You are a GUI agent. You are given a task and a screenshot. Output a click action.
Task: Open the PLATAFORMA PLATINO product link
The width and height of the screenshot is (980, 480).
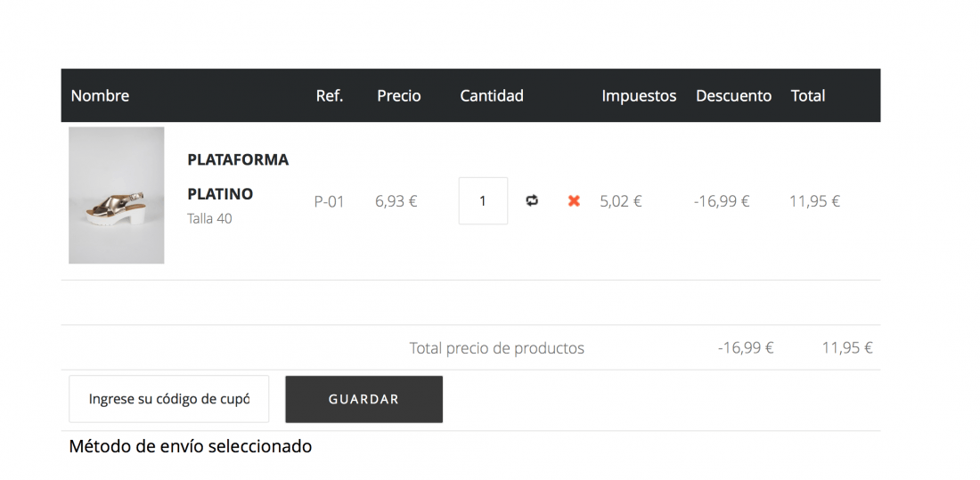coord(238,176)
